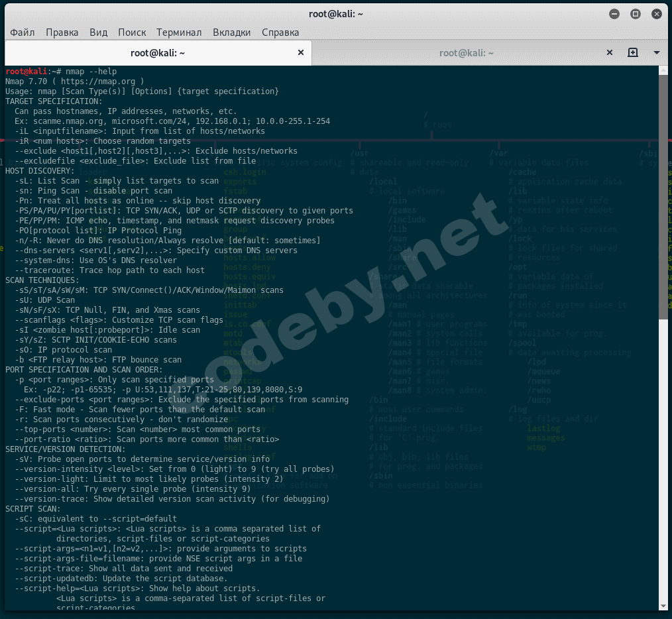Click the '--version-all' option line
Viewport: 672px width, 619px height.
[133, 488]
